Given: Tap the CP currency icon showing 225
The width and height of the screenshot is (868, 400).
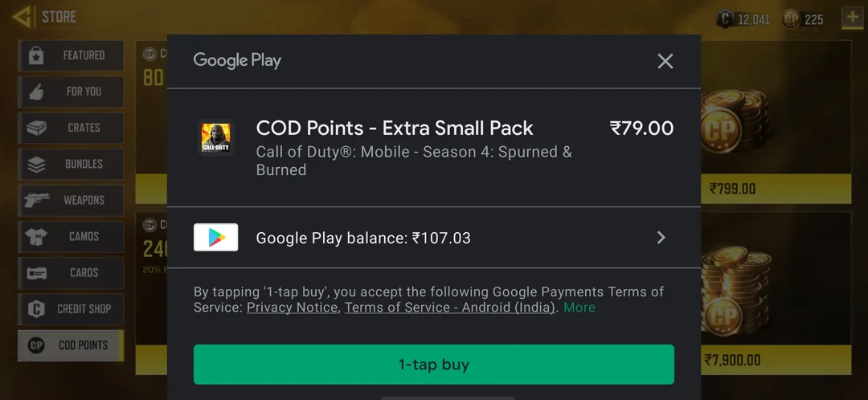Looking at the screenshot, I should 792,18.
